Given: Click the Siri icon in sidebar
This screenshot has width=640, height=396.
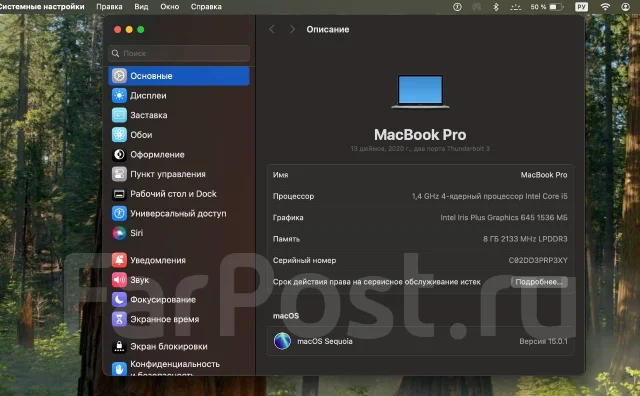Looking at the screenshot, I should pyautogui.click(x=119, y=233).
